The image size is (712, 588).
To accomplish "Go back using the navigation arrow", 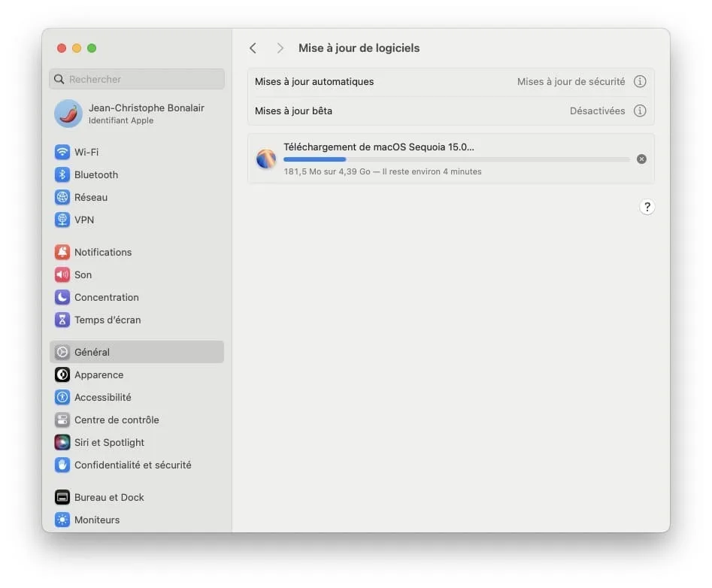I will pyautogui.click(x=253, y=47).
